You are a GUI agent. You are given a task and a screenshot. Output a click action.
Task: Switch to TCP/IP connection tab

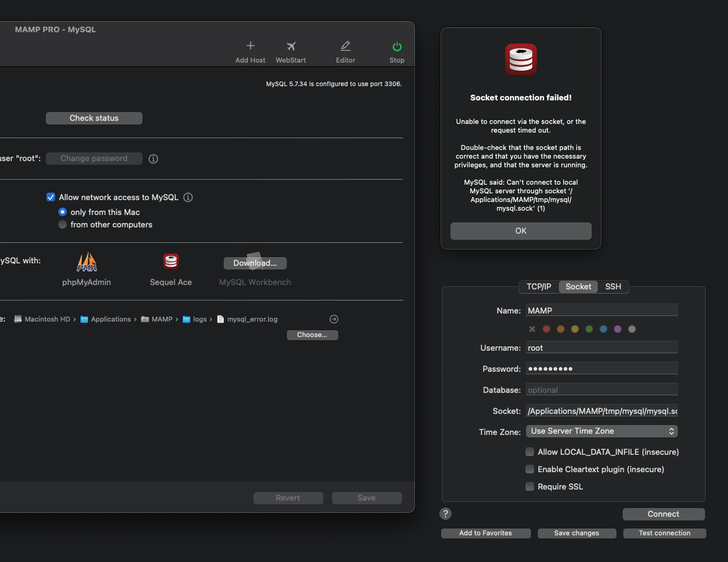(x=538, y=287)
